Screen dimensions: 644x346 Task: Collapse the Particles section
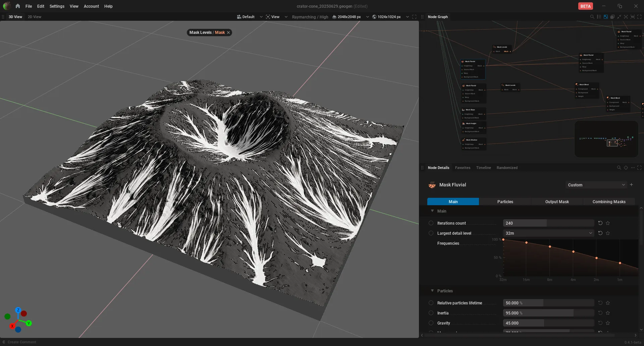coord(432,291)
